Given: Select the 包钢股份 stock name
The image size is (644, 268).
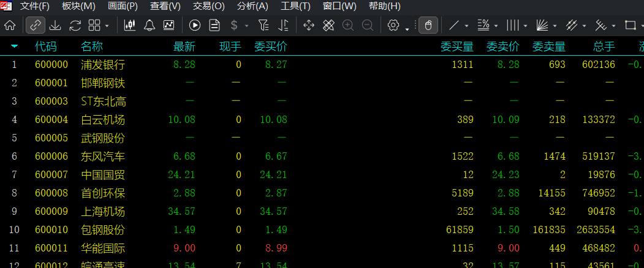Looking at the screenshot, I should tap(103, 230).
